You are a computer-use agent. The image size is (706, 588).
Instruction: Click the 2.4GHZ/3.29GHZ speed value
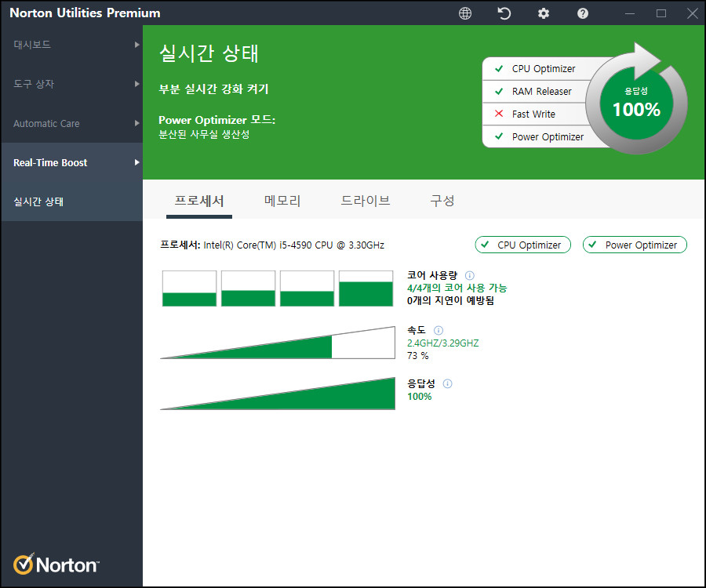442,343
